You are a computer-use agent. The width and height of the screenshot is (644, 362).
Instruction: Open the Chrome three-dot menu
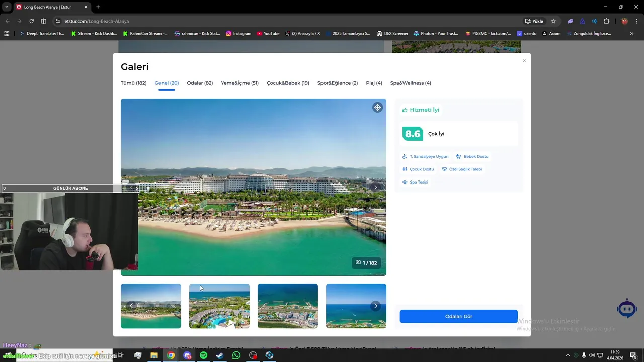click(636, 21)
